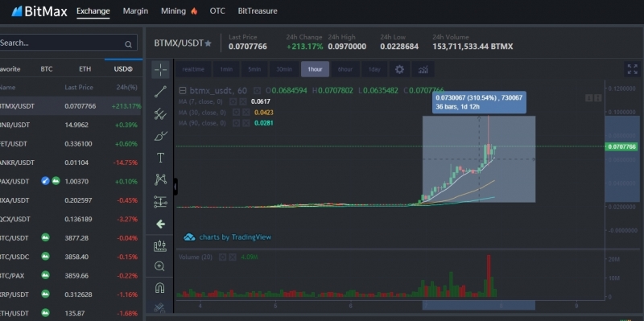Favorite BTMX/USDT with the star icon
The width and height of the screenshot is (644, 321).
208,43
